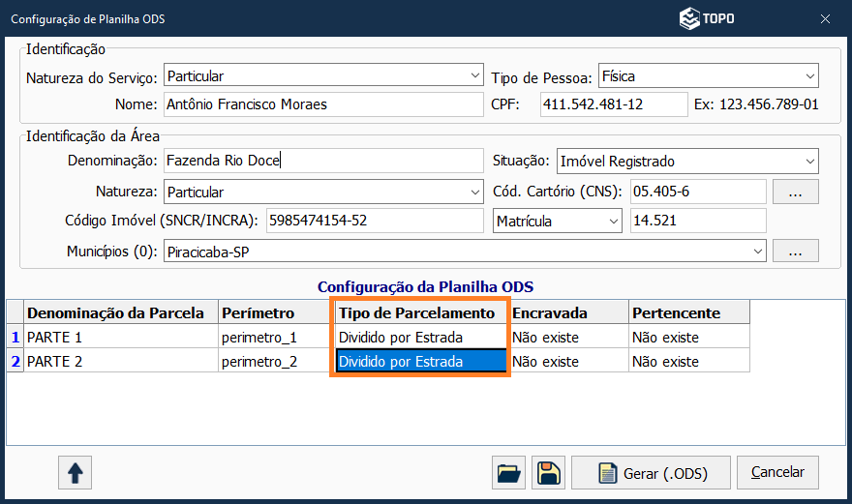This screenshot has width=852, height=504.
Task: Cancel the ODS configuration dialog
Action: point(777,473)
